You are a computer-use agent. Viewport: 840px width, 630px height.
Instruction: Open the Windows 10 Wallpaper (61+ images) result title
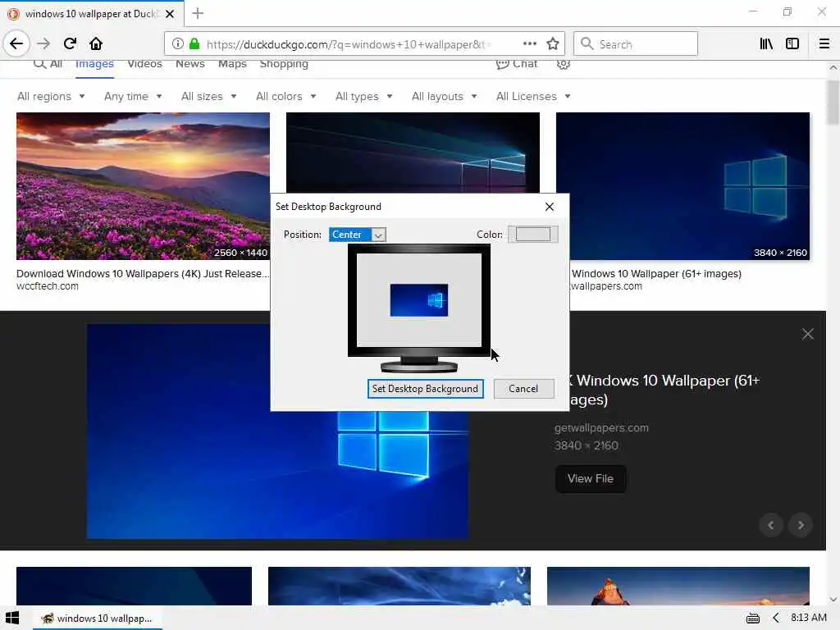click(x=656, y=274)
